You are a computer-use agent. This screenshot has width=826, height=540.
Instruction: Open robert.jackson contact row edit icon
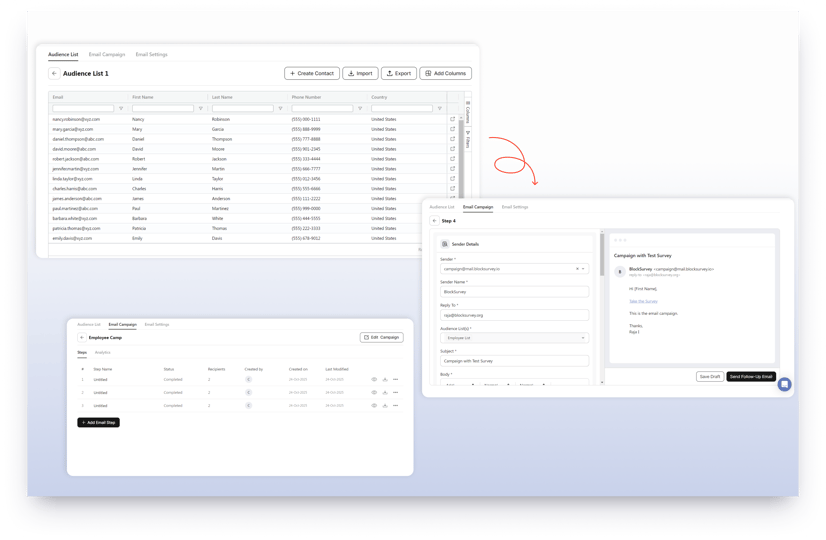[452, 159]
